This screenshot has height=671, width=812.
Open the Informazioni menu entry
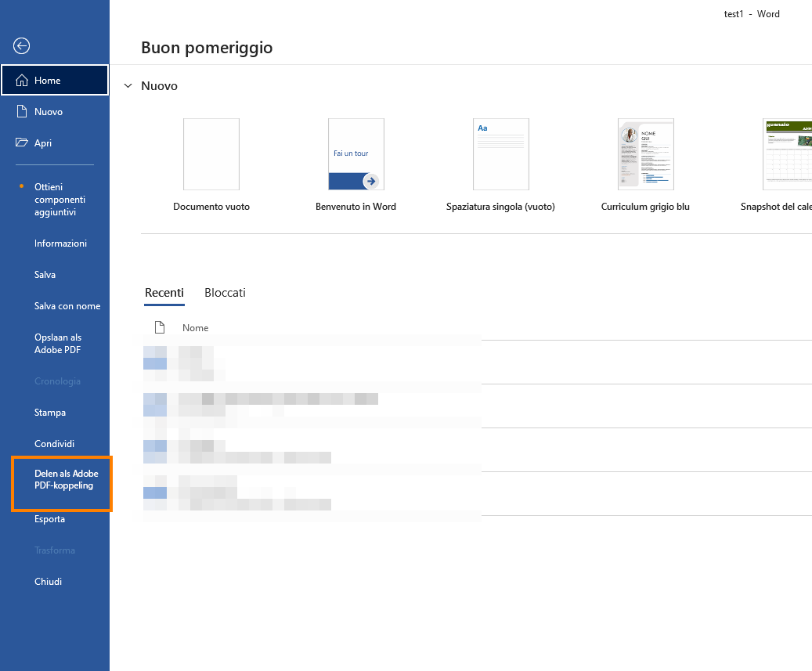tap(60, 243)
